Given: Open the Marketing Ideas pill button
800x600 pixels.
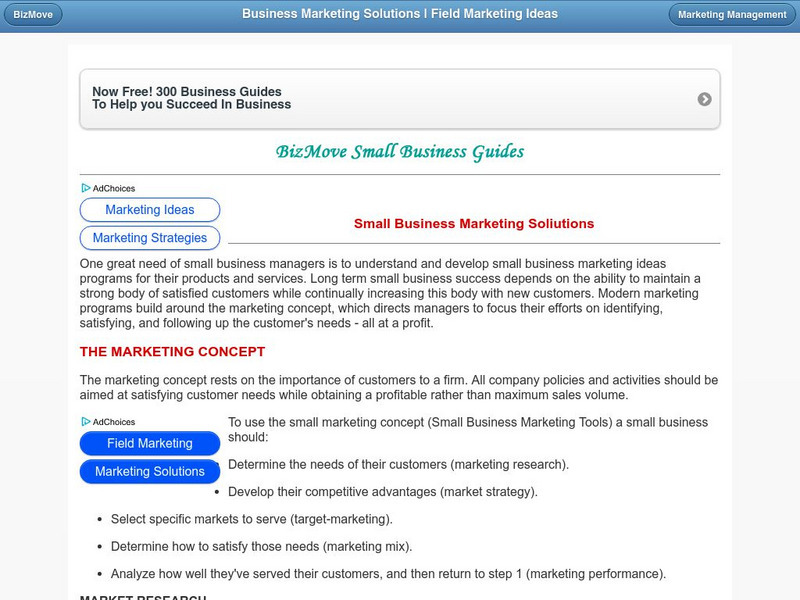Looking at the screenshot, I should coord(149,210).
